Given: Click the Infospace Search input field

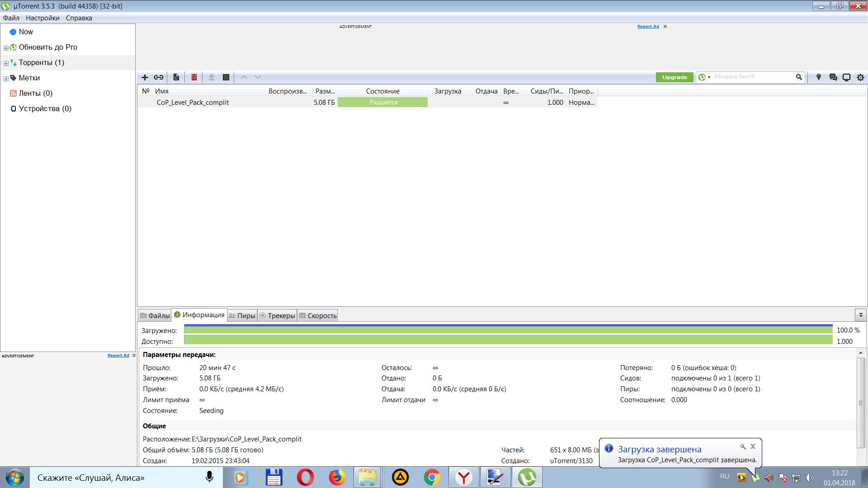Looking at the screenshot, I should pos(753,77).
